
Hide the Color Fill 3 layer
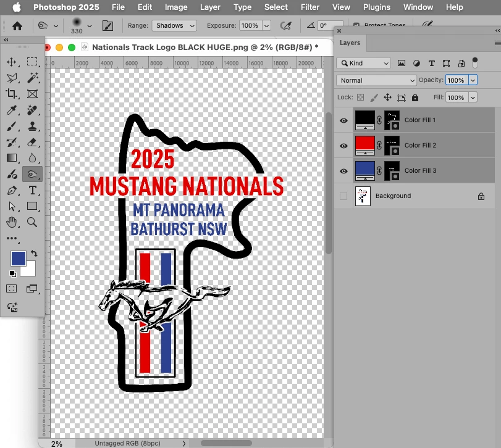(343, 171)
